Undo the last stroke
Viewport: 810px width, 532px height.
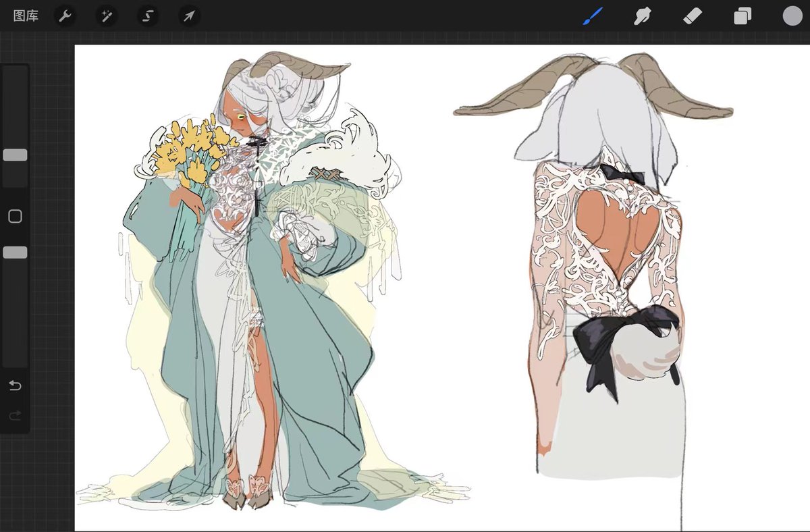(x=15, y=385)
